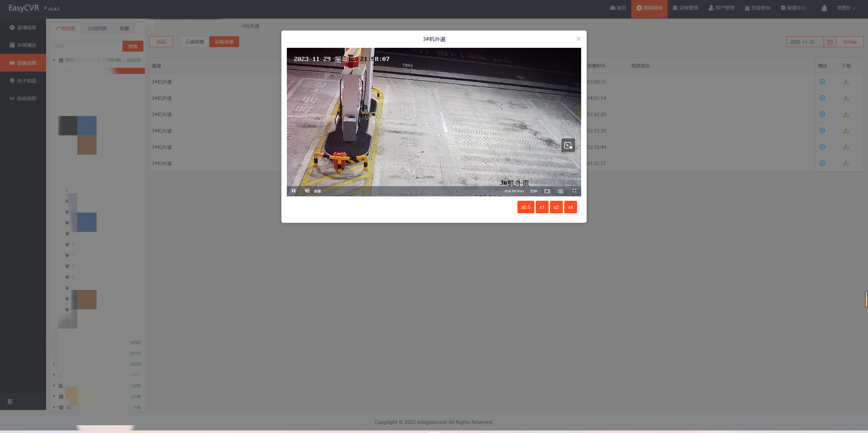Set playback speed to x2
The image size is (868, 433).
point(556,207)
